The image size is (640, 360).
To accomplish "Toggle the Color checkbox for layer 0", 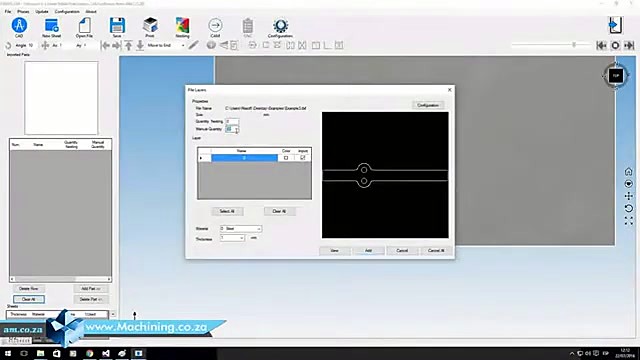I will pyautogui.click(x=286, y=158).
